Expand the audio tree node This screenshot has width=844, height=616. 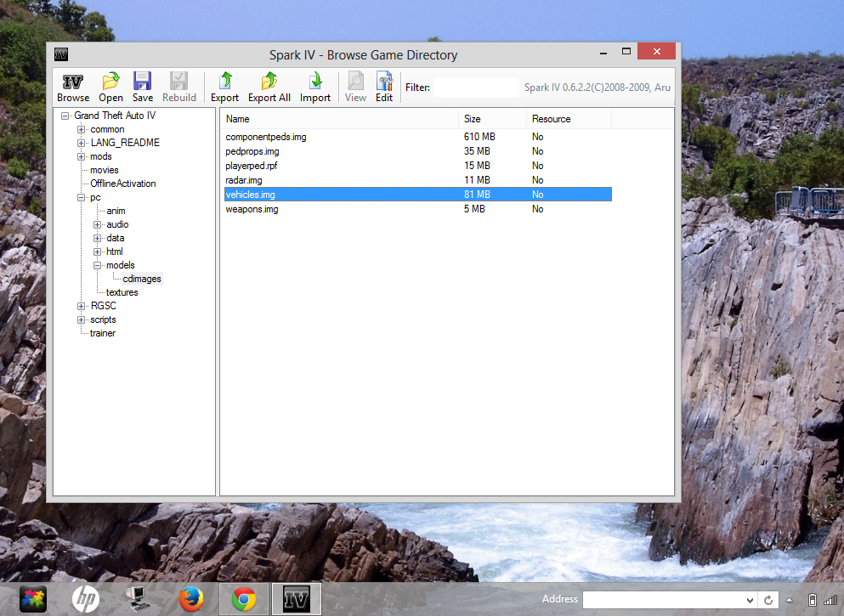pyautogui.click(x=97, y=224)
